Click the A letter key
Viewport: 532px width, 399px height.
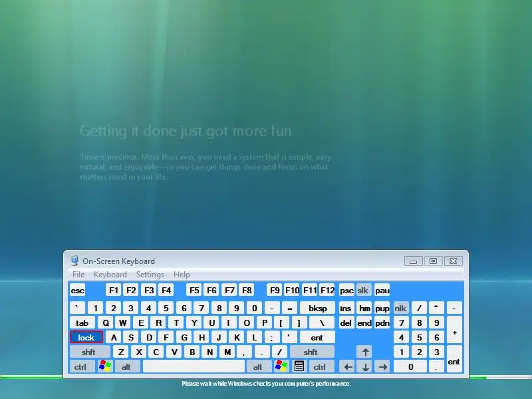[114, 337]
